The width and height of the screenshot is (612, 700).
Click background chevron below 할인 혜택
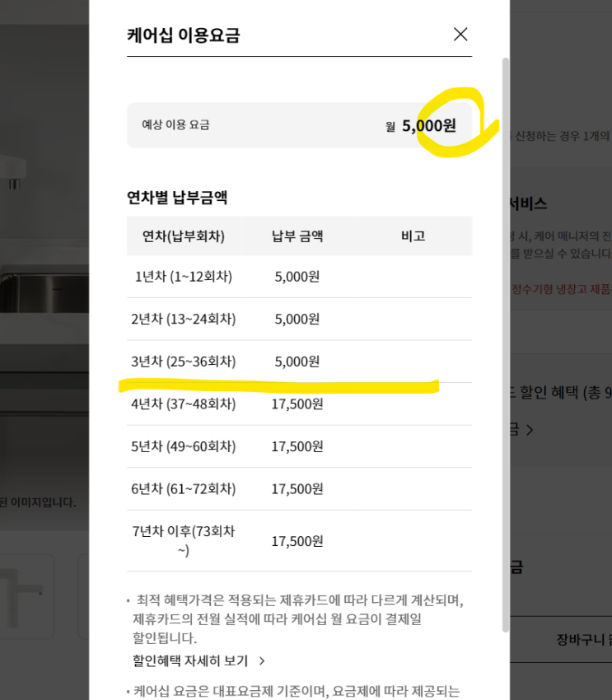point(530,430)
